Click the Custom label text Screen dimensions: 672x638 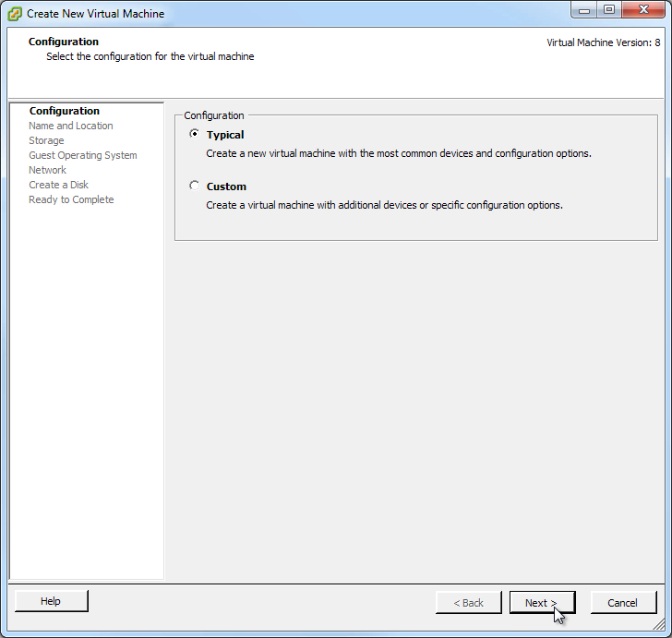coord(226,187)
